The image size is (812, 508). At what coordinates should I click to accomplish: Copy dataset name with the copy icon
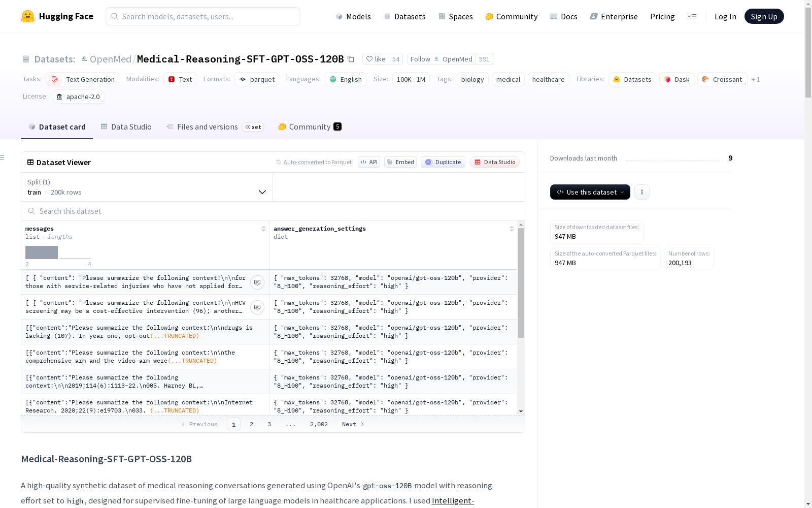tap(351, 59)
